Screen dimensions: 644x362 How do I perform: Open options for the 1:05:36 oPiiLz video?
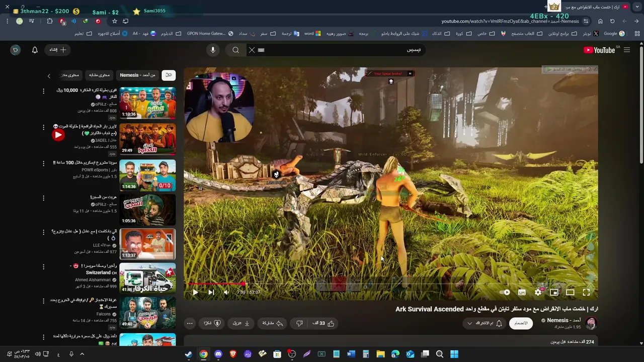[x=43, y=198]
